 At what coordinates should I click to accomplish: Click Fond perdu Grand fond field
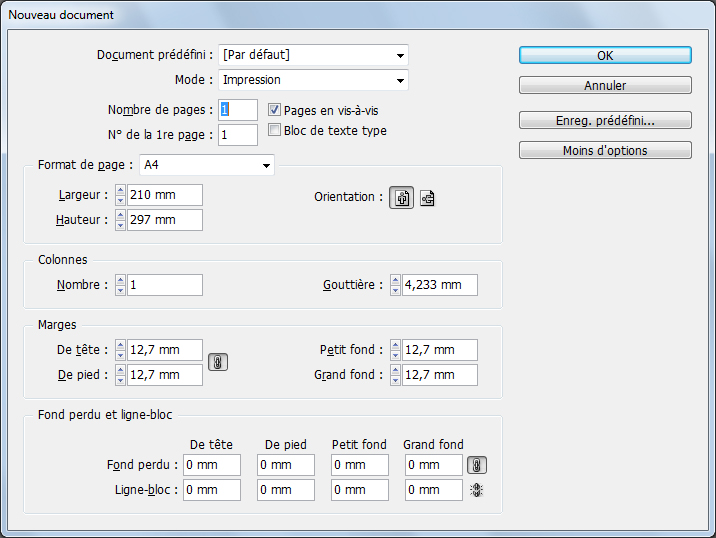(x=434, y=465)
